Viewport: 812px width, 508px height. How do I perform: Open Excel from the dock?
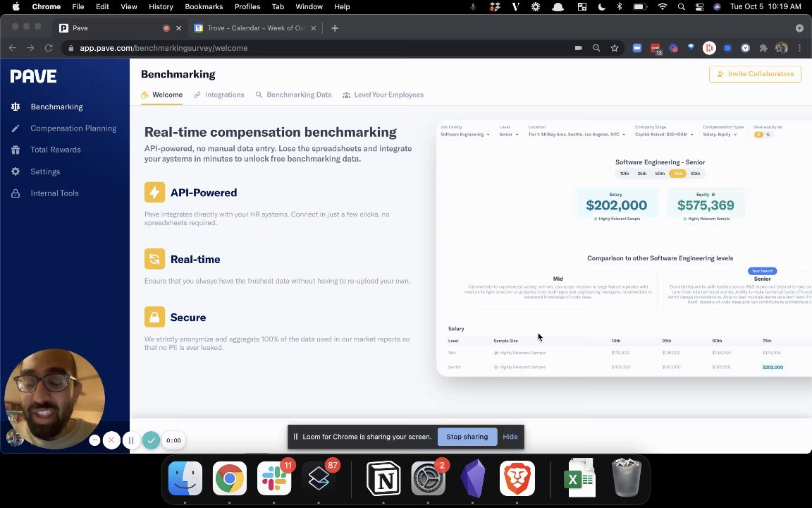coord(580,478)
